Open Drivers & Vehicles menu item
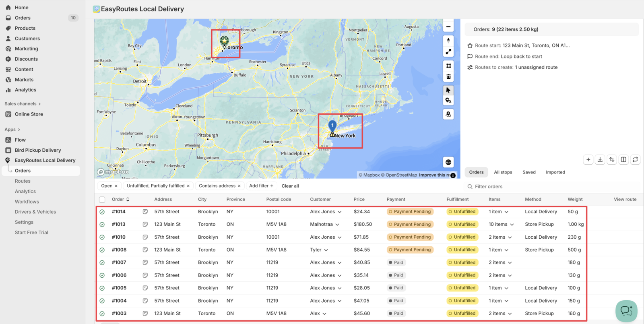The image size is (644, 324). pyautogui.click(x=35, y=212)
